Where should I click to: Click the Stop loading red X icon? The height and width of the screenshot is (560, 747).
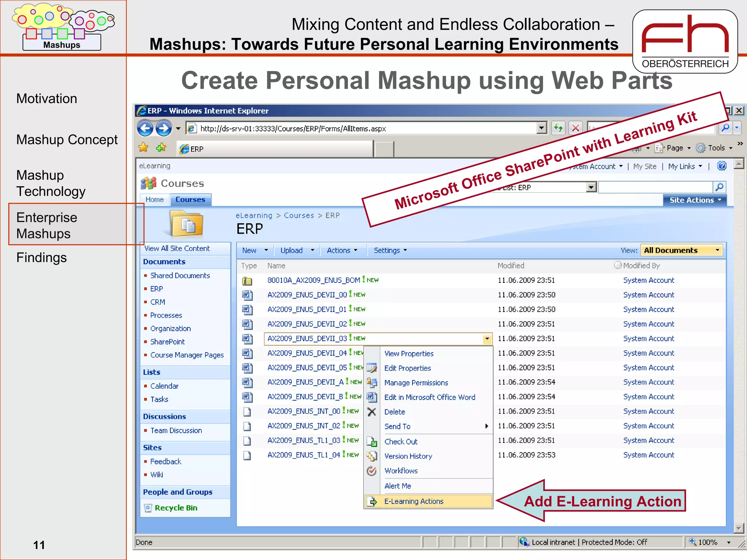pyautogui.click(x=576, y=128)
